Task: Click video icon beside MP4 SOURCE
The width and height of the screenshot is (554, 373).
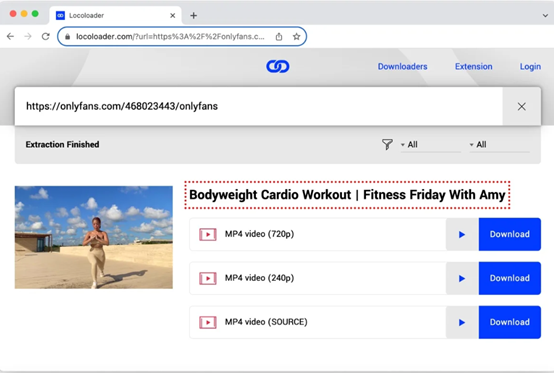Action: pyautogui.click(x=208, y=322)
